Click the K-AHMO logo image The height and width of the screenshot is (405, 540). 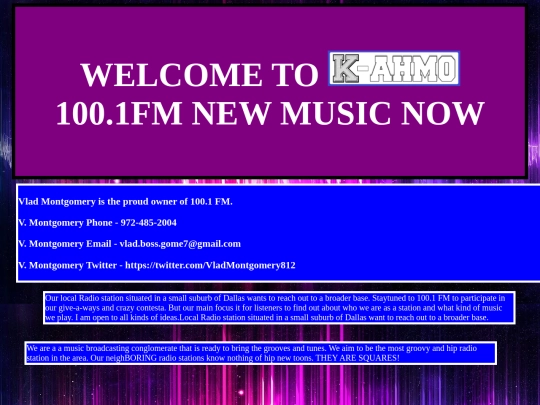[x=394, y=69]
